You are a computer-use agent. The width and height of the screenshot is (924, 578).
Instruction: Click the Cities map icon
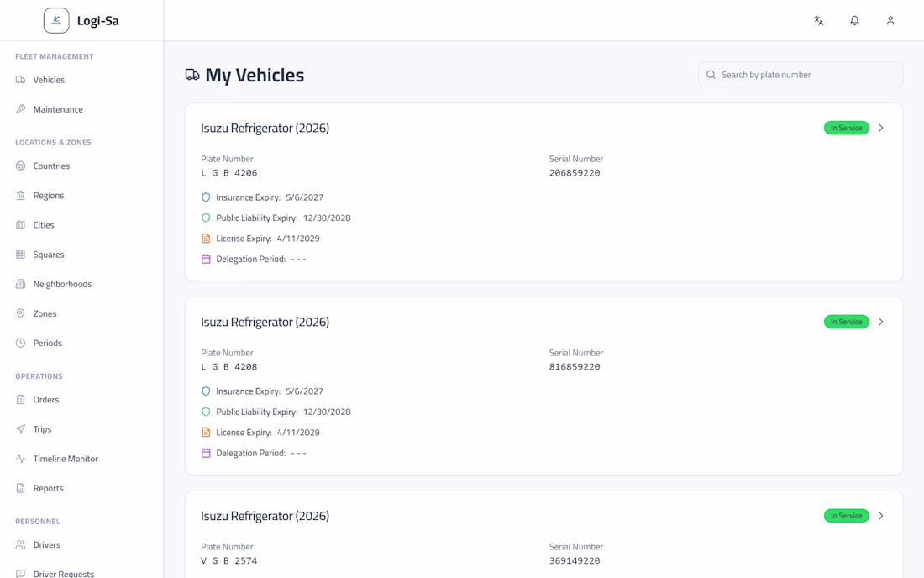(x=21, y=224)
